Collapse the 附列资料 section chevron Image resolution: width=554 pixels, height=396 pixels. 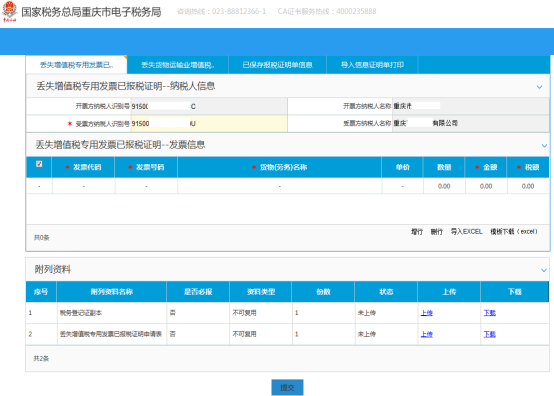point(544,270)
